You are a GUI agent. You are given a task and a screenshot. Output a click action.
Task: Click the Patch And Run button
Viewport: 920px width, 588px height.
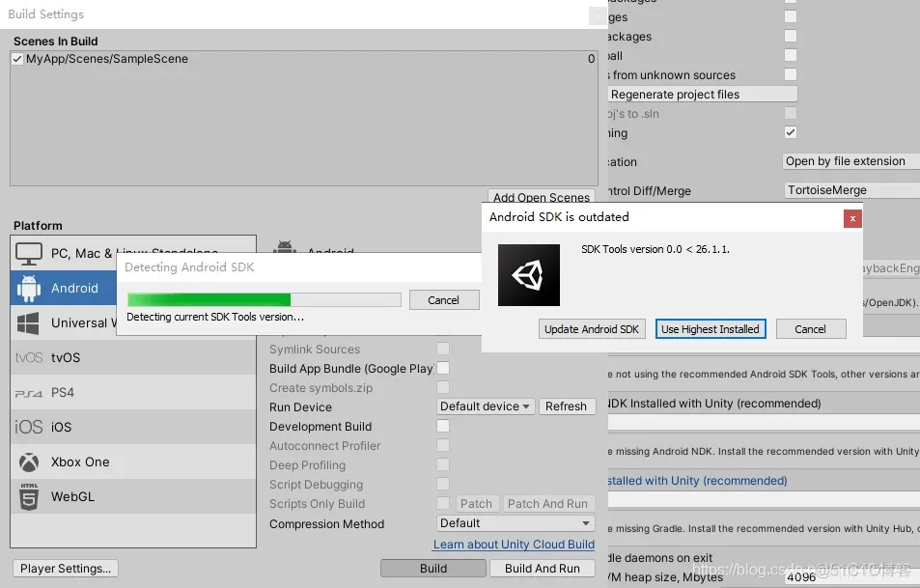tap(547, 503)
